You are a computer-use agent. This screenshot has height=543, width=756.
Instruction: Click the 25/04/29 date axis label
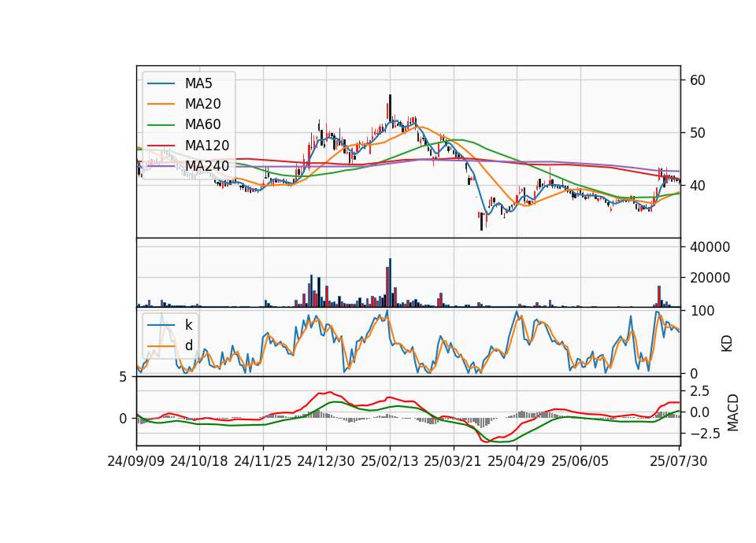click(x=517, y=461)
